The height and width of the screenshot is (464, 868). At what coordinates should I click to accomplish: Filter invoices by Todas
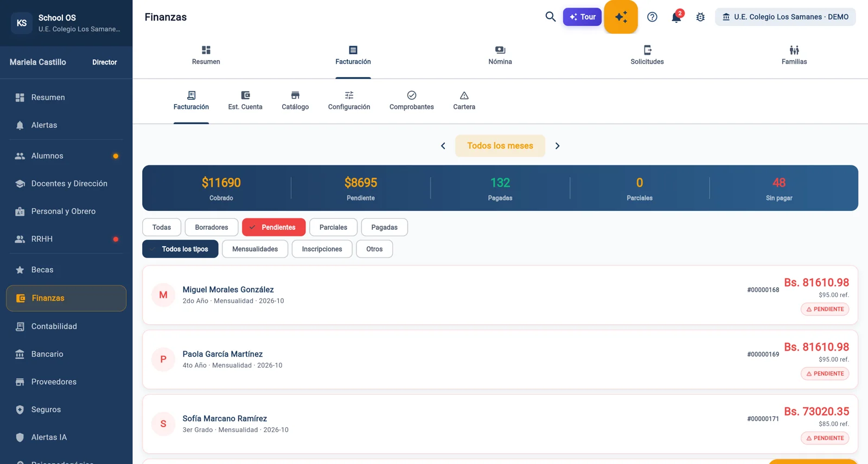[162, 227]
